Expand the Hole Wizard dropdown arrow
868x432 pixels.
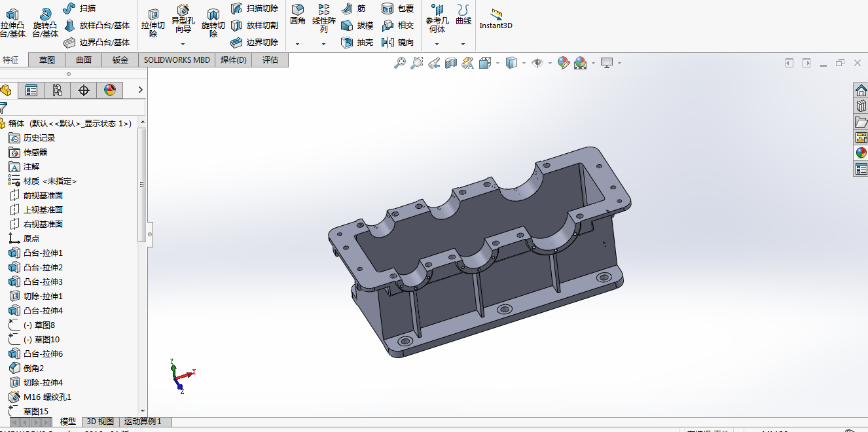(x=183, y=45)
